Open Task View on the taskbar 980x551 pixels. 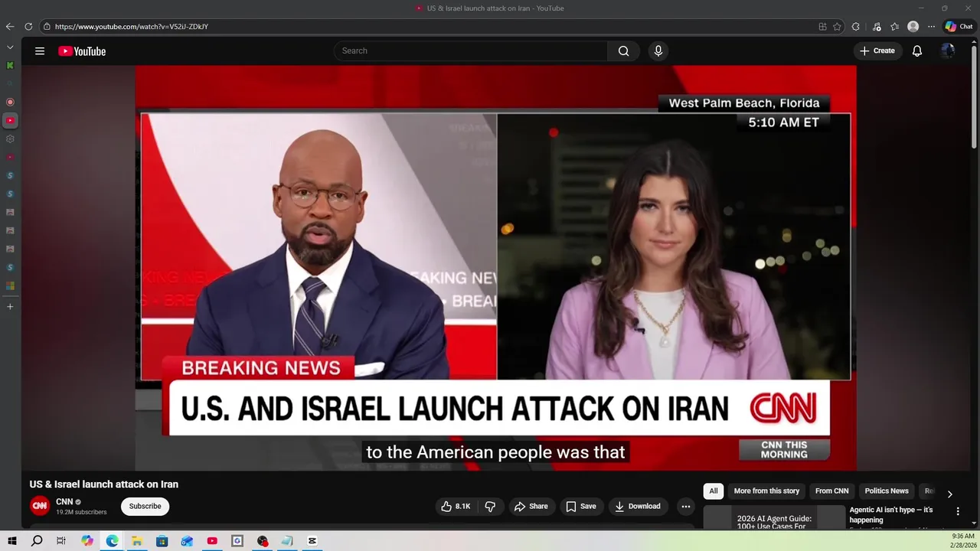click(61, 541)
